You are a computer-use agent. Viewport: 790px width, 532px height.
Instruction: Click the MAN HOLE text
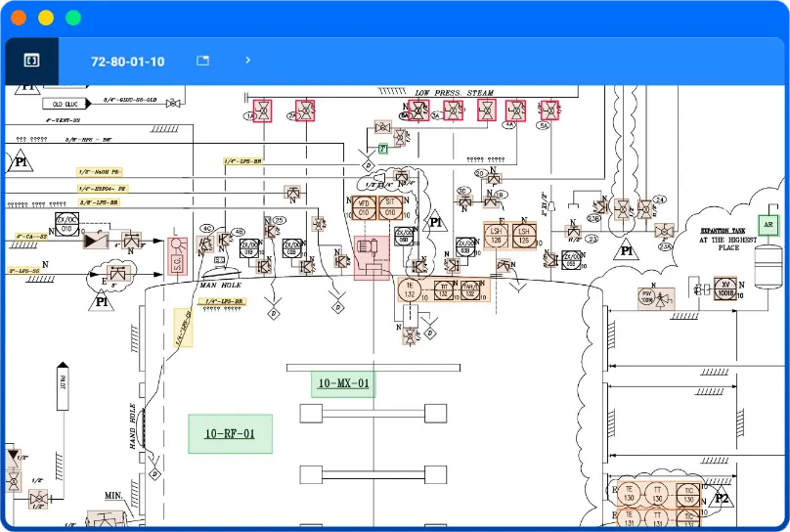(x=221, y=286)
